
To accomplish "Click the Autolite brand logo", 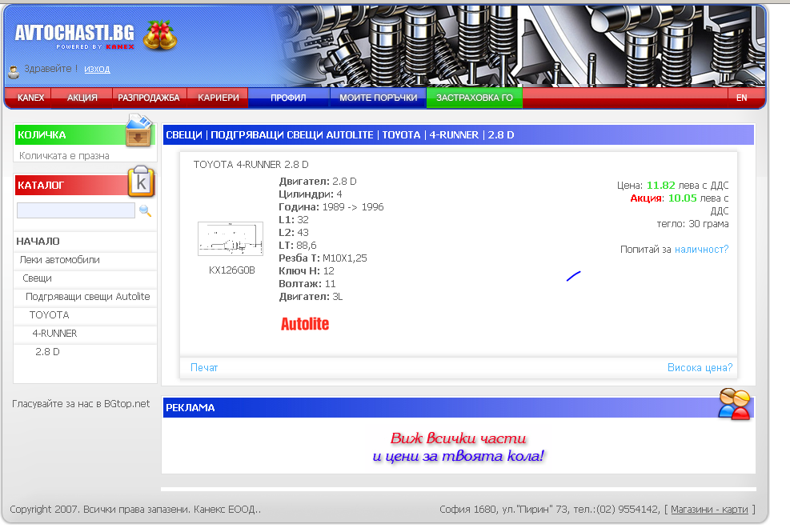I will click(305, 324).
